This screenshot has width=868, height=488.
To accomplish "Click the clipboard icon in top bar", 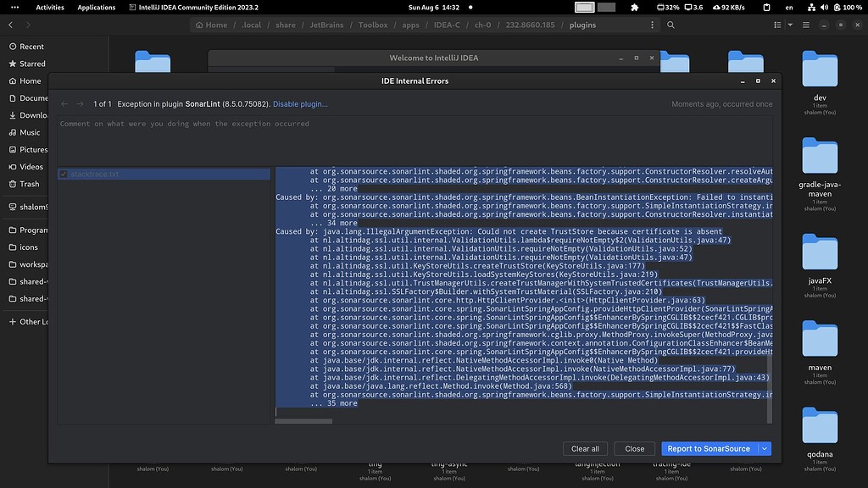I will pyautogui.click(x=766, y=8).
